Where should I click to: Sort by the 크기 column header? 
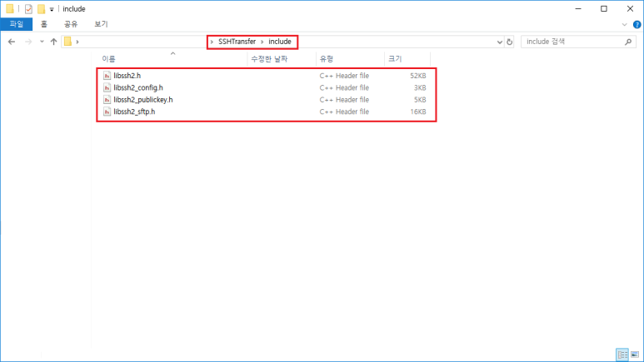pos(395,59)
